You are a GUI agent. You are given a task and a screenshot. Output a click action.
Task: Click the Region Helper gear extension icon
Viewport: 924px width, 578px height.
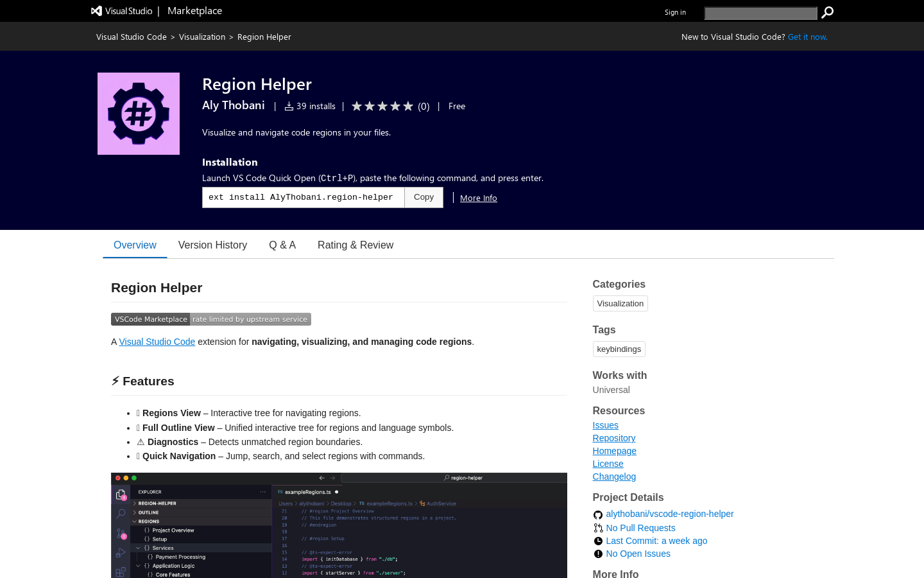click(139, 114)
